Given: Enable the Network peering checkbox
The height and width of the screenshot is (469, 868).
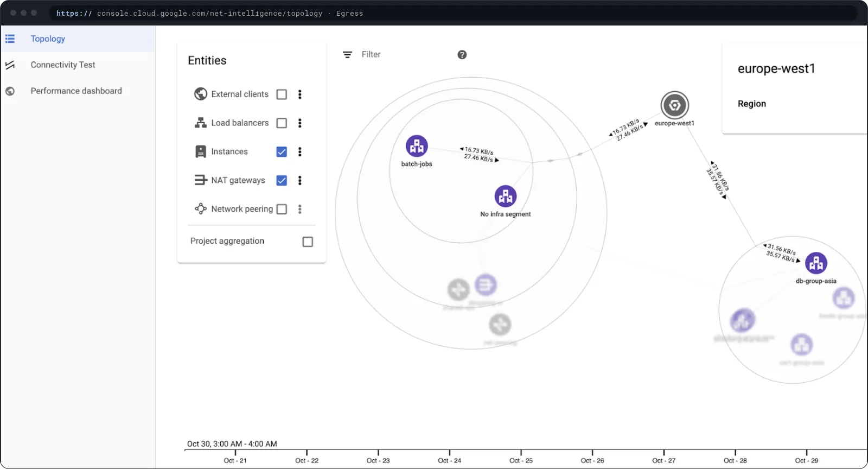Looking at the screenshot, I should (282, 210).
